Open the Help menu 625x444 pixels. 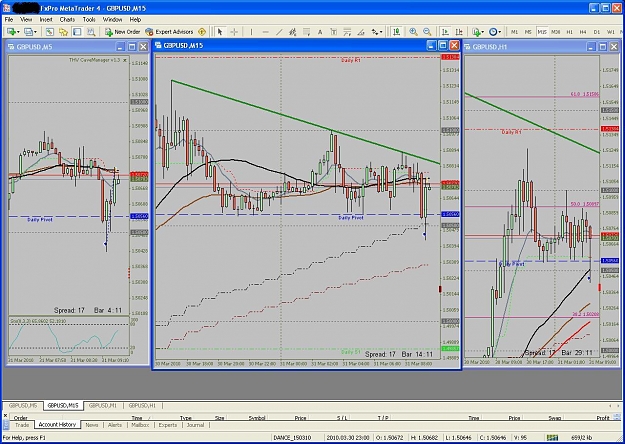135,20
